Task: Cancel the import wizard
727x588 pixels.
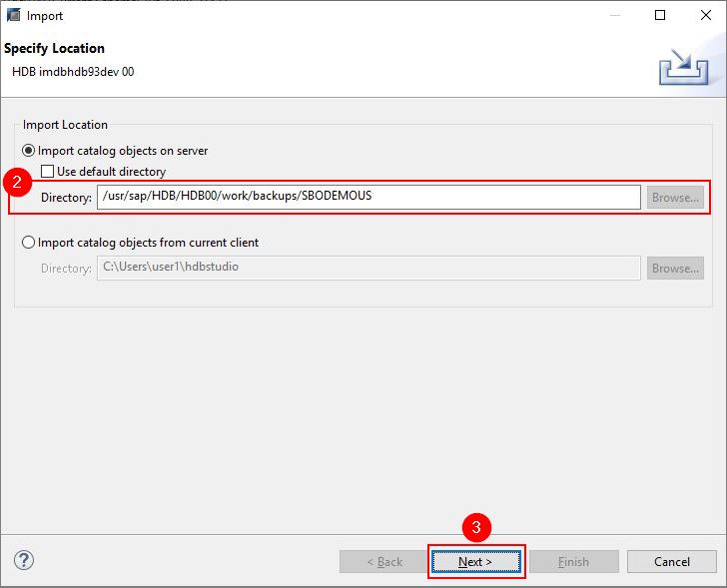Action: click(x=671, y=561)
